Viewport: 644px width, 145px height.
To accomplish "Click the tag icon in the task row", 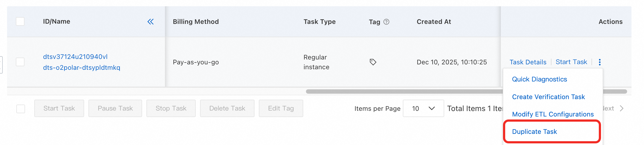I will (x=373, y=62).
